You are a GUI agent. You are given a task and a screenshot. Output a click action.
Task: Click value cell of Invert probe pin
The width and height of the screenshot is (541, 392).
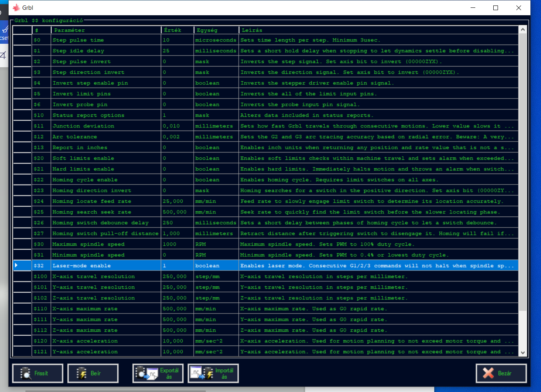point(178,105)
